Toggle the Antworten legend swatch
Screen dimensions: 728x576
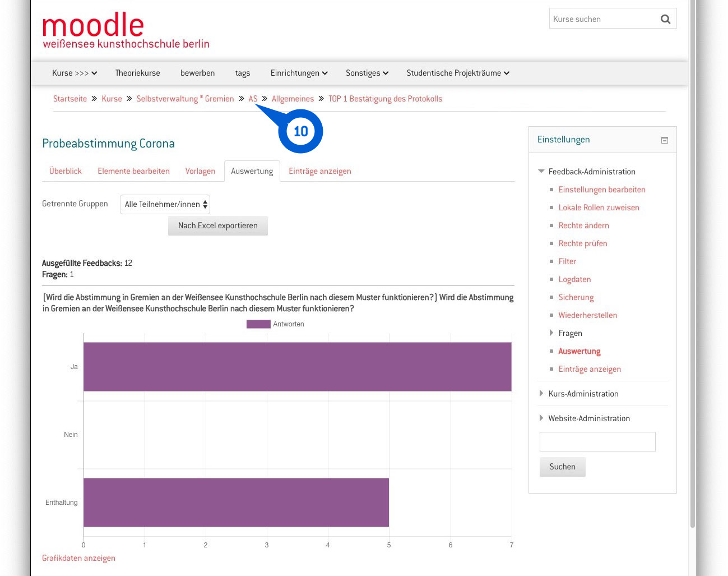tap(258, 324)
